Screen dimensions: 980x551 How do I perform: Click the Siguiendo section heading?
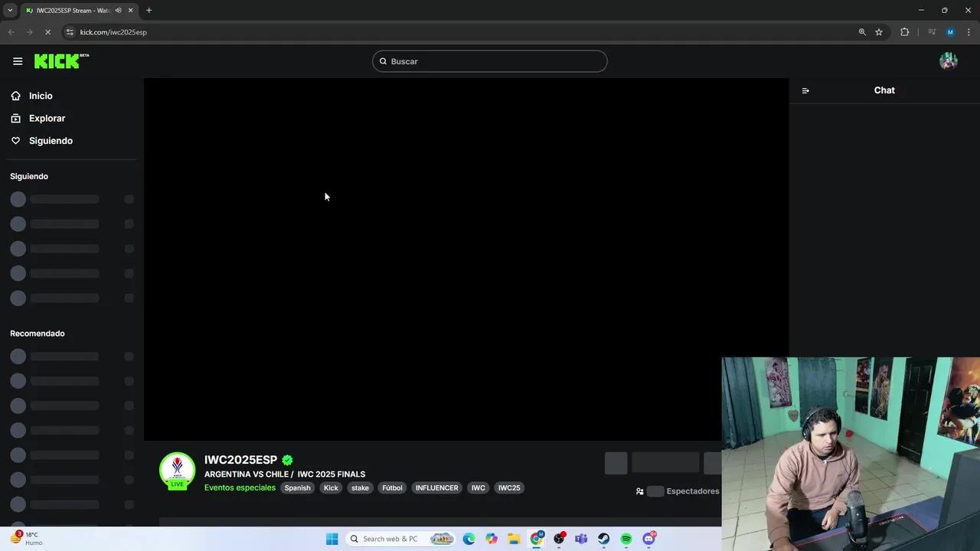(29, 176)
